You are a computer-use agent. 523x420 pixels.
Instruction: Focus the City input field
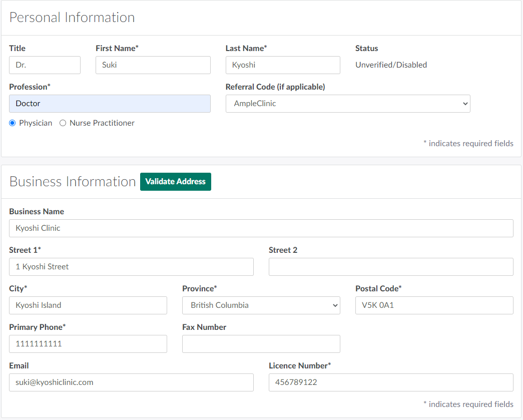pyautogui.click(x=88, y=305)
